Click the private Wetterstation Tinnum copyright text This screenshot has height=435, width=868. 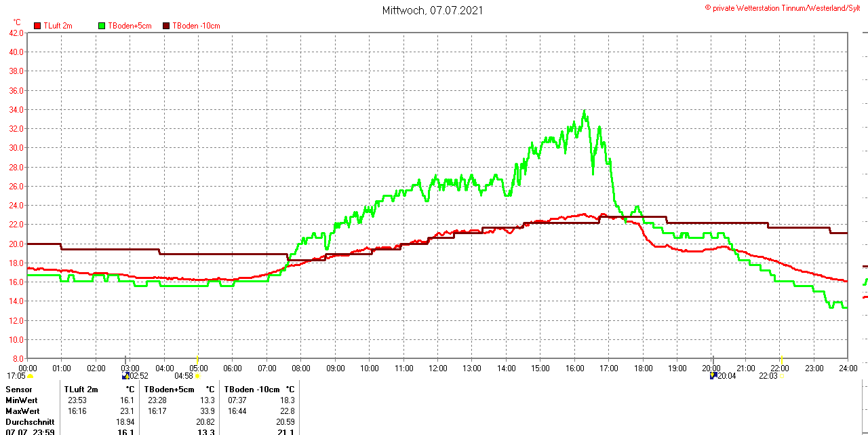[785, 7]
